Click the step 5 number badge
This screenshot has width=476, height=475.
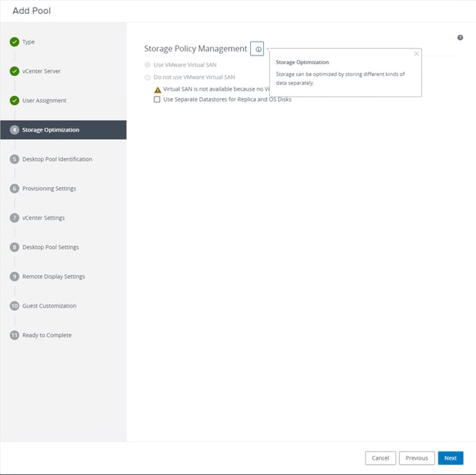point(15,159)
